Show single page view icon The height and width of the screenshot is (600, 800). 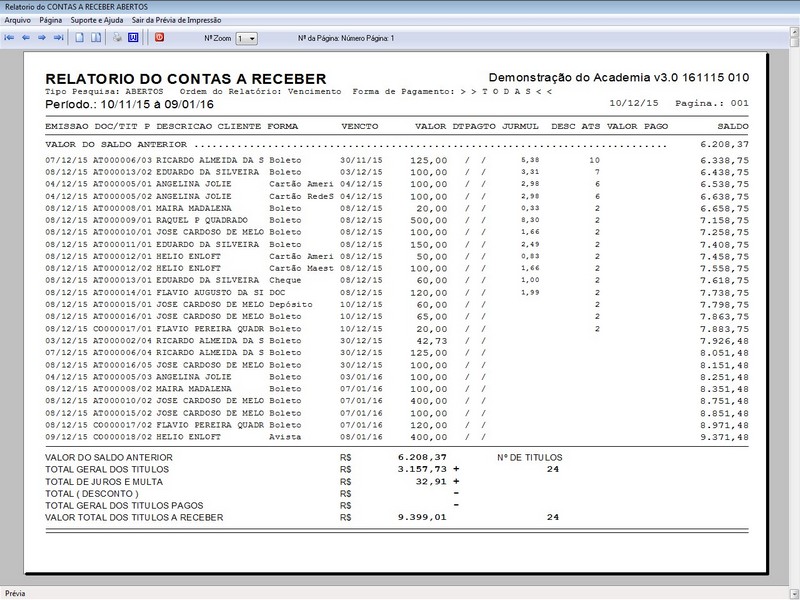[80, 38]
